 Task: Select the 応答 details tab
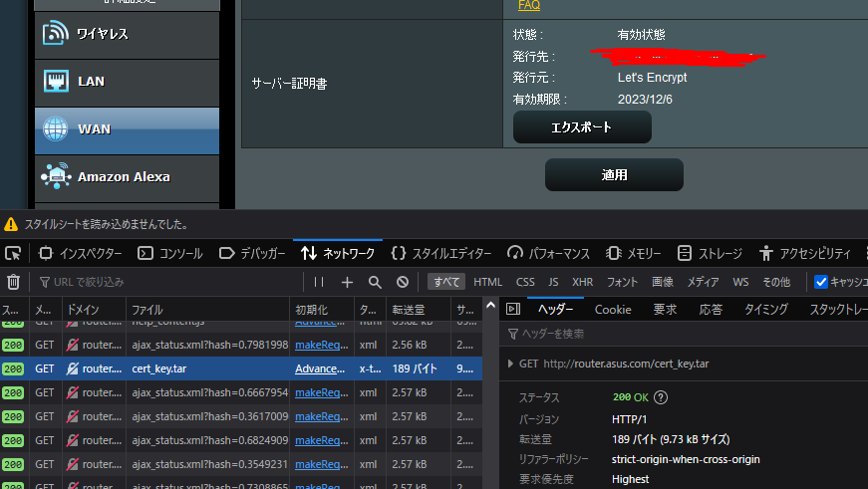pos(711,309)
